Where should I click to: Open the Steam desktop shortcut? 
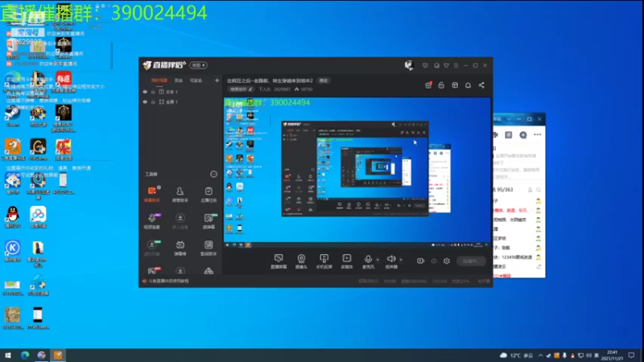[13, 116]
